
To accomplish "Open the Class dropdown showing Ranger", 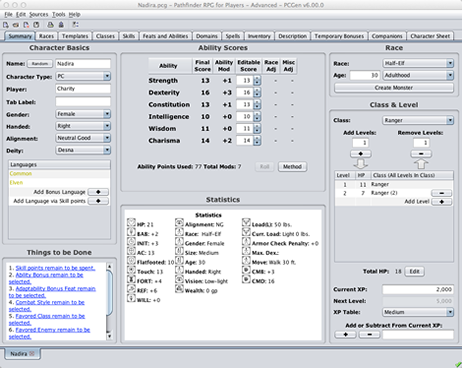I will (418, 120).
